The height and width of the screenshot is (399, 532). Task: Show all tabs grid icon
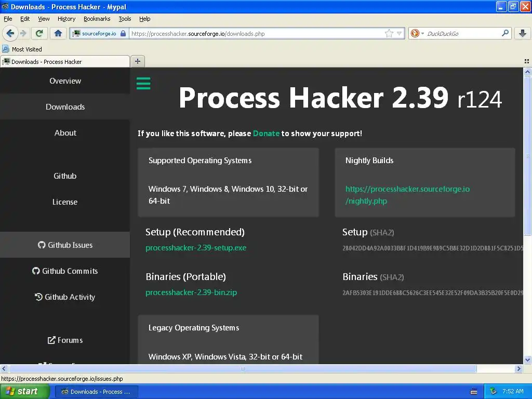[527, 61]
